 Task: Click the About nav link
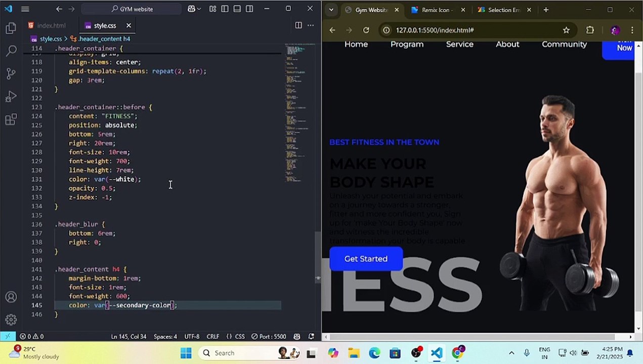point(507,44)
